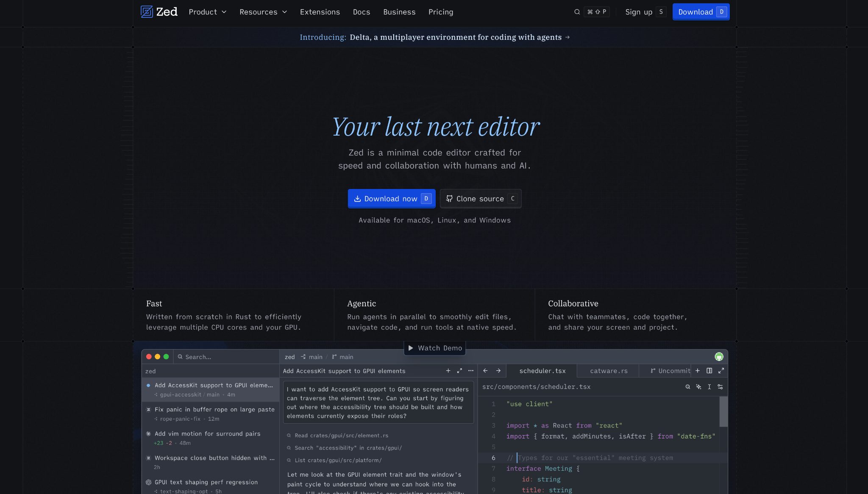Maximize the editor pane with the expand icon
868x494 pixels.
click(721, 371)
